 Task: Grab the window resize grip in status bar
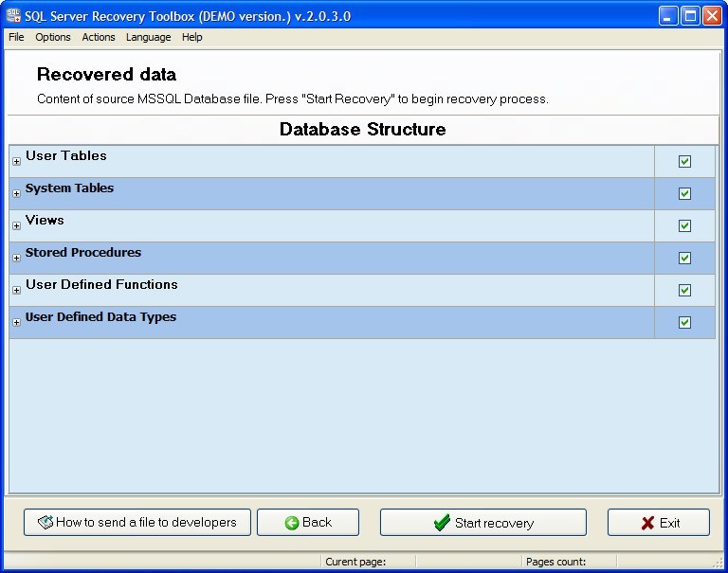tap(718, 563)
